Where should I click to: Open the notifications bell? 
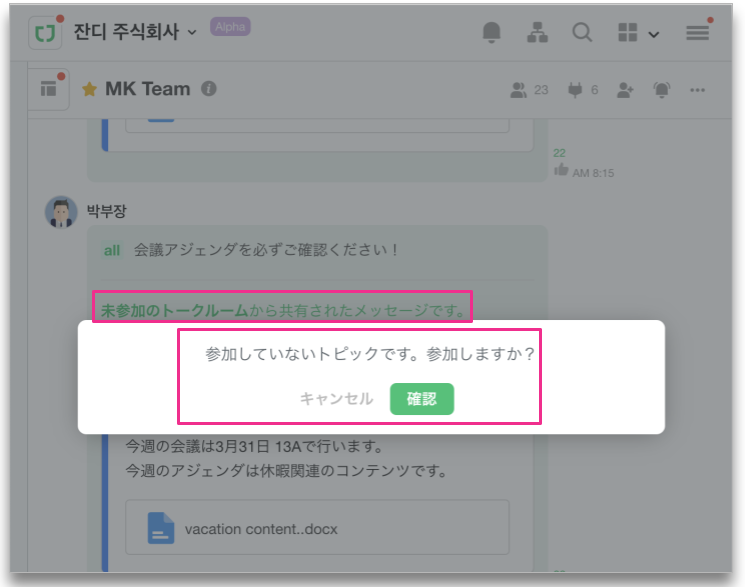click(x=491, y=32)
